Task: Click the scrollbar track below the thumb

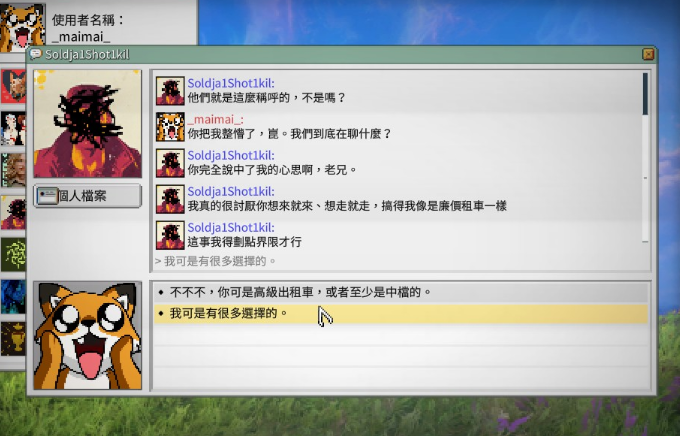Action: 645,178
